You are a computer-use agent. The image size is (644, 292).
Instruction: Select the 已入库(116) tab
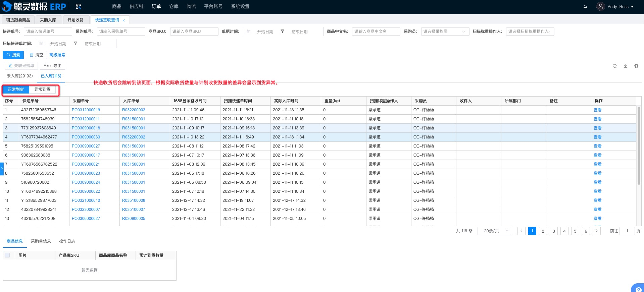[51, 76]
